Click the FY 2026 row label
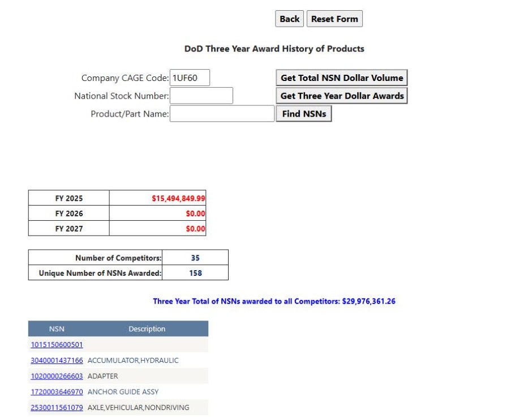 69,213
